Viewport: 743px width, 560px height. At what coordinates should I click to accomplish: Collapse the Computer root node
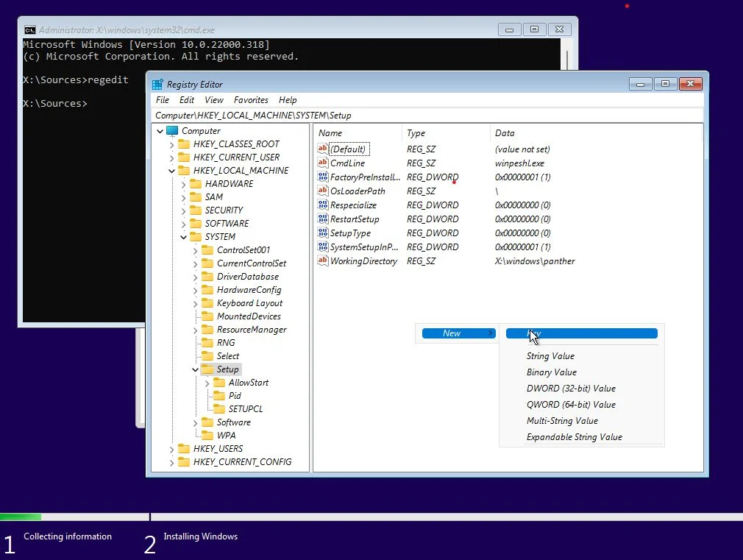[160, 131]
